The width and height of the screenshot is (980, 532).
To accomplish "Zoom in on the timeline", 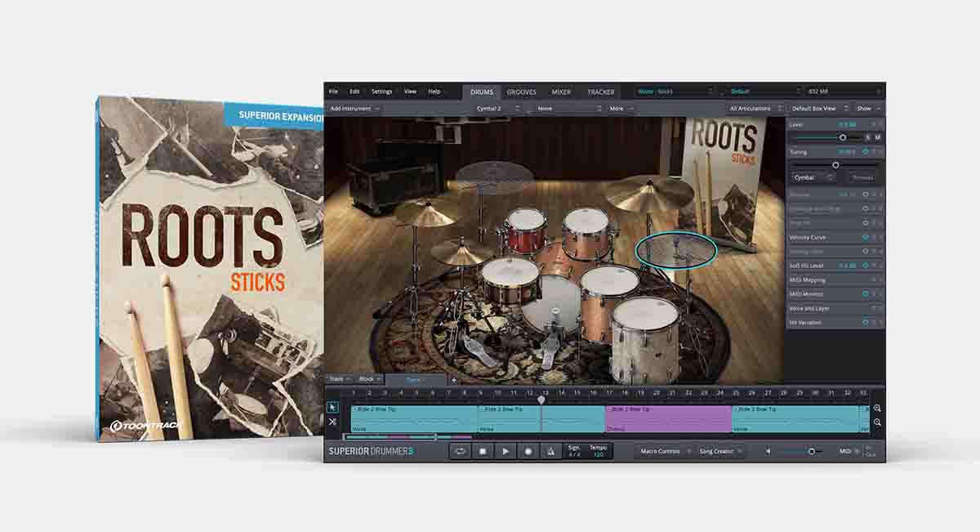I will click(877, 408).
